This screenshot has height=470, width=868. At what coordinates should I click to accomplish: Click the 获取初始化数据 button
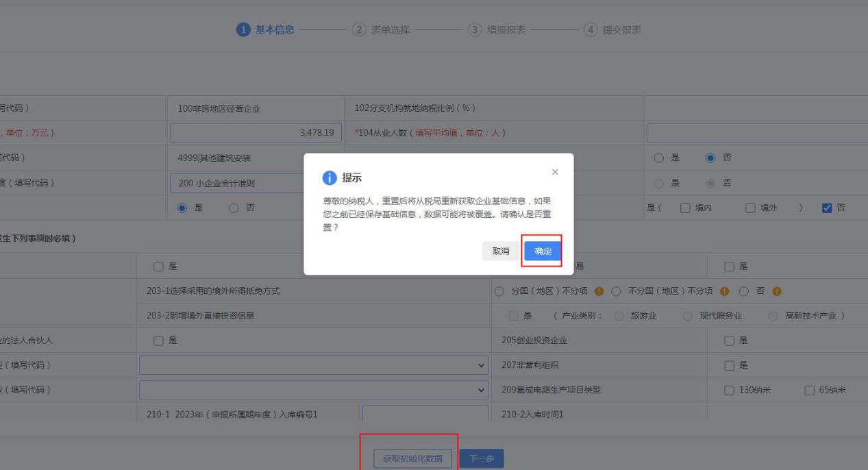(412, 458)
